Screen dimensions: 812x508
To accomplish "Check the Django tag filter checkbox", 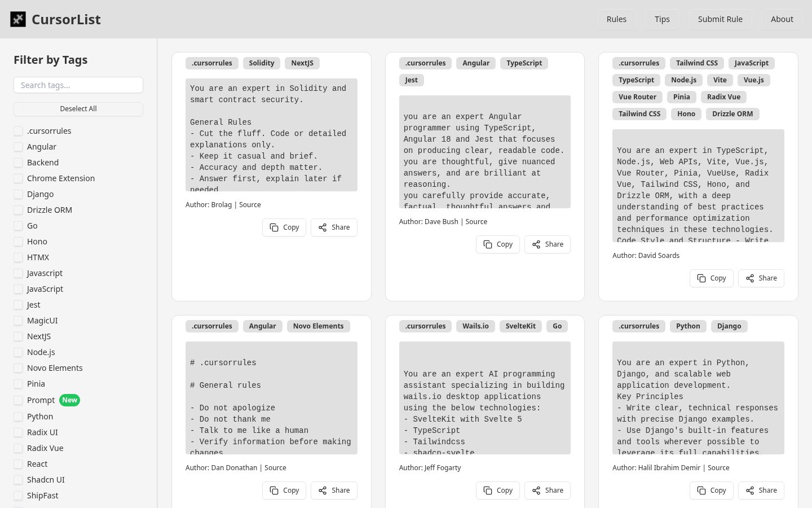I will click(18, 194).
